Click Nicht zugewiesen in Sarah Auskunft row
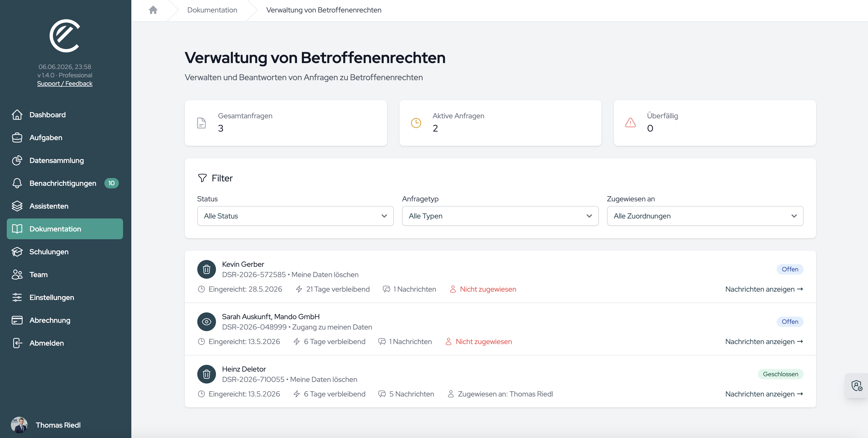 click(484, 342)
